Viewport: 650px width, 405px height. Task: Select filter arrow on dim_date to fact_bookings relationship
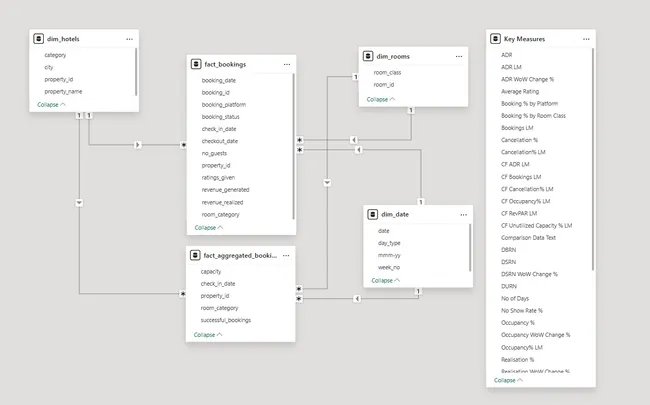[359, 150]
